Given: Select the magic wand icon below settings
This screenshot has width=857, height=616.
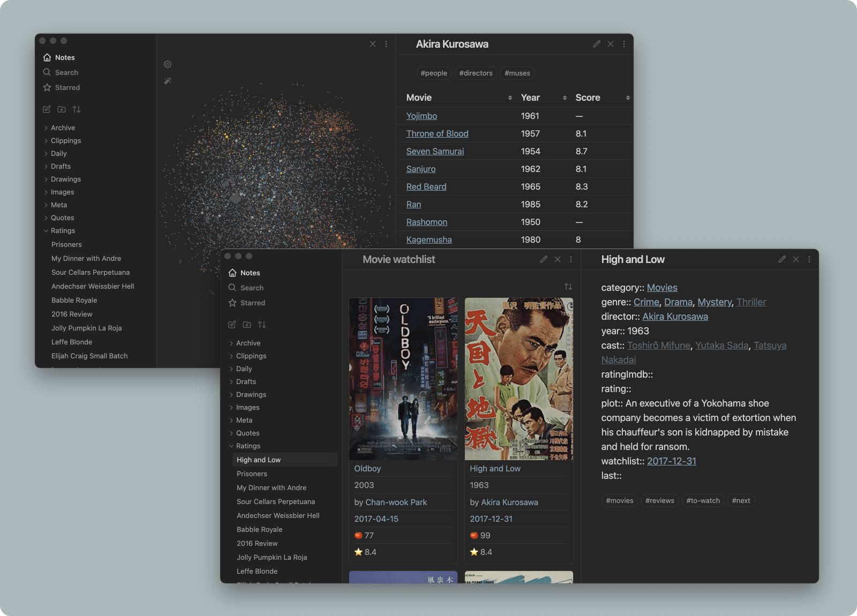Looking at the screenshot, I should point(168,80).
